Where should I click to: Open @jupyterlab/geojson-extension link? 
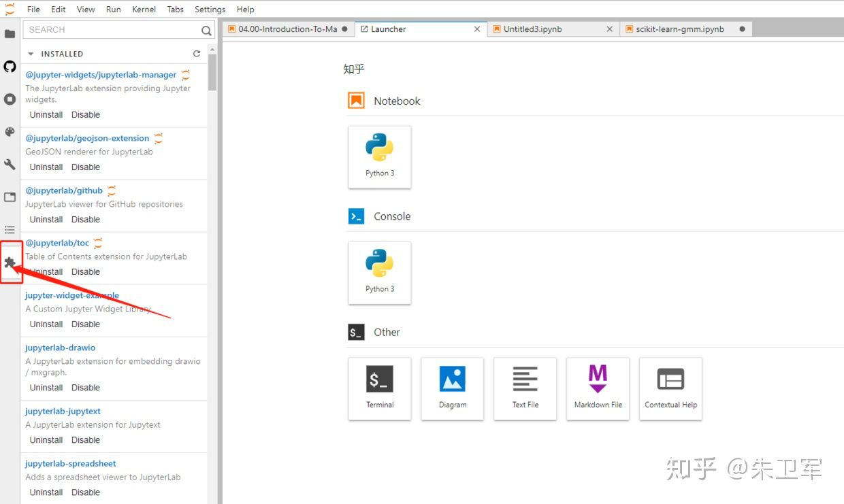click(87, 138)
